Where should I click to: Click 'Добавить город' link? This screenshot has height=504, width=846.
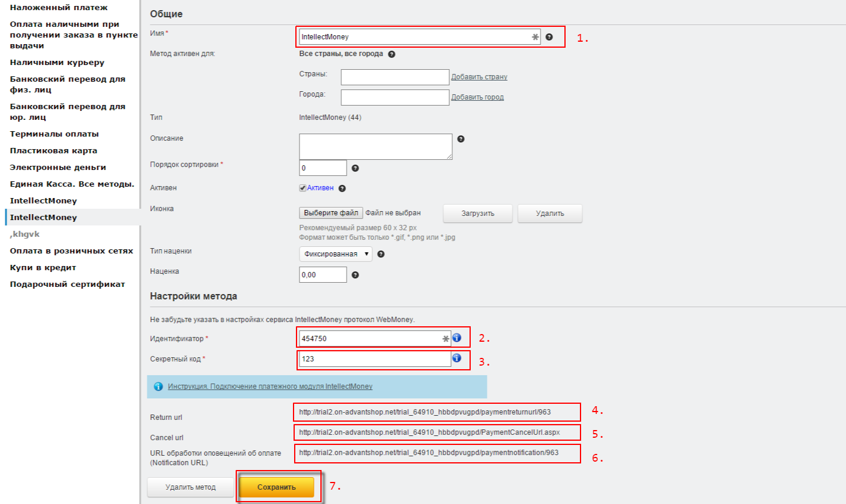(477, 97)
